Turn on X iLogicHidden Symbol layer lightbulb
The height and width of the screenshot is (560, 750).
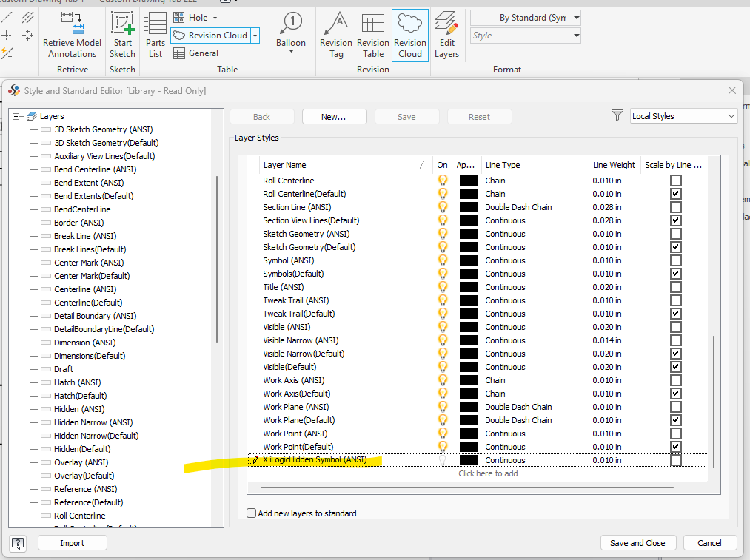tap(443, 460)
